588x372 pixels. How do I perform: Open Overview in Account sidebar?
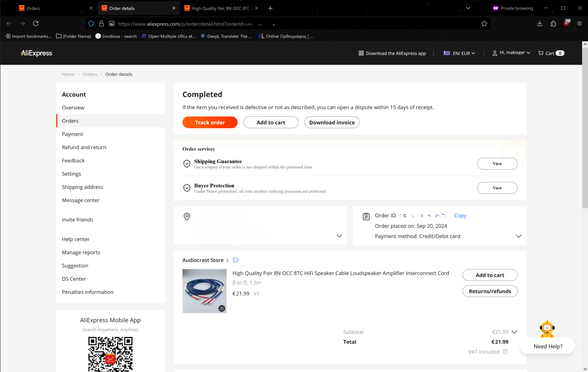pos(73,108)
